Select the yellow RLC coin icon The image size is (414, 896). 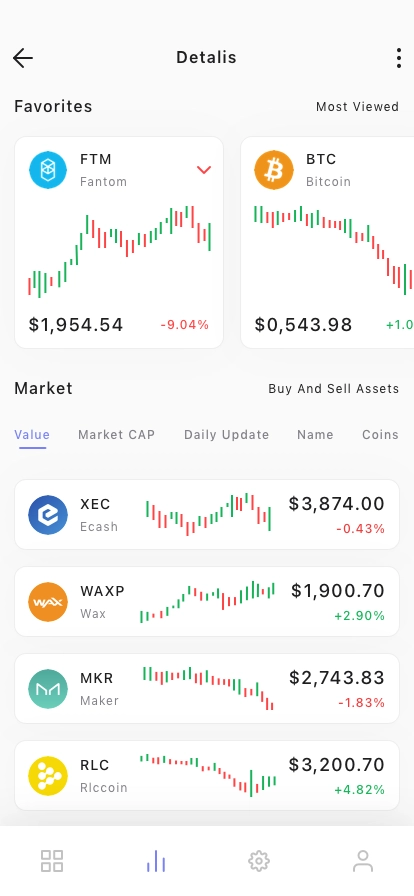48,775
